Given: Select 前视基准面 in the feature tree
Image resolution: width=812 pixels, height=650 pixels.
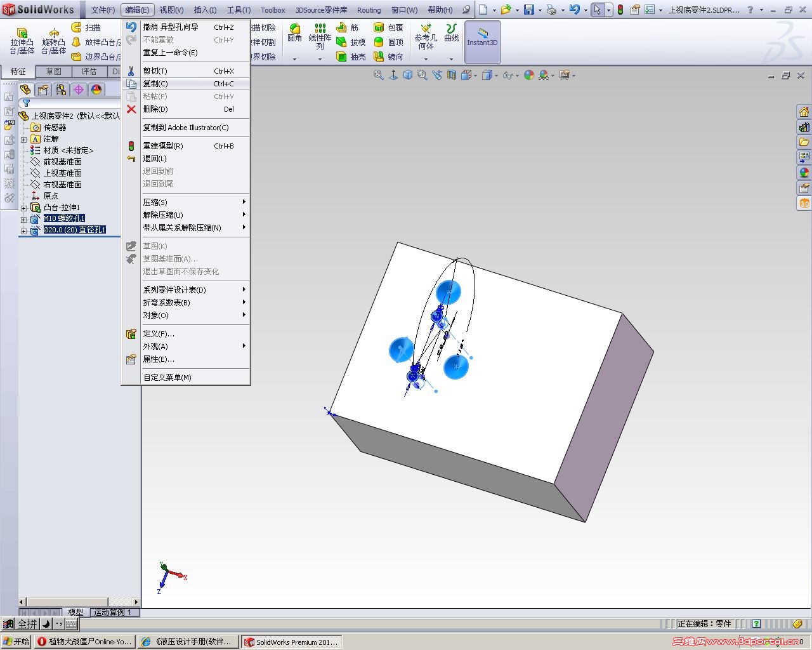Looking at the screenshot, I should tap(62, 162).
